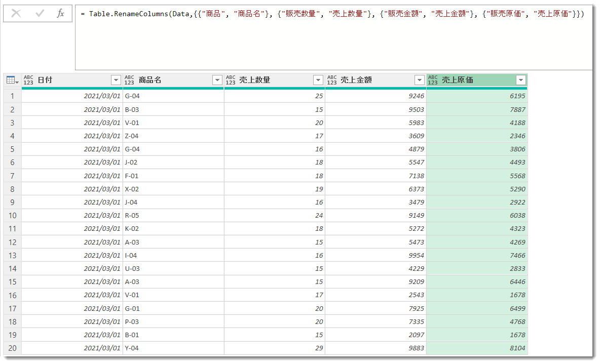
Task: Click cost value 6038 in row 10
Action: click(477, 215)
